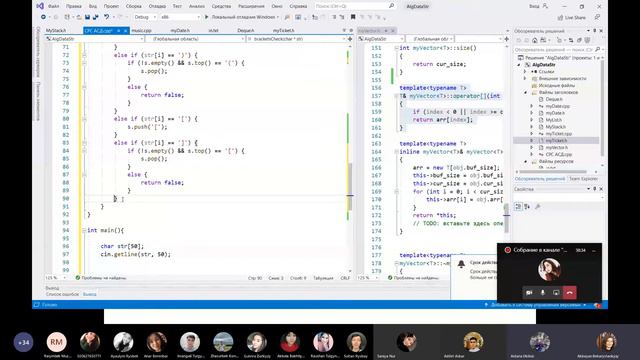Close the Solution Explorer panel

click(x=601, y=31)
